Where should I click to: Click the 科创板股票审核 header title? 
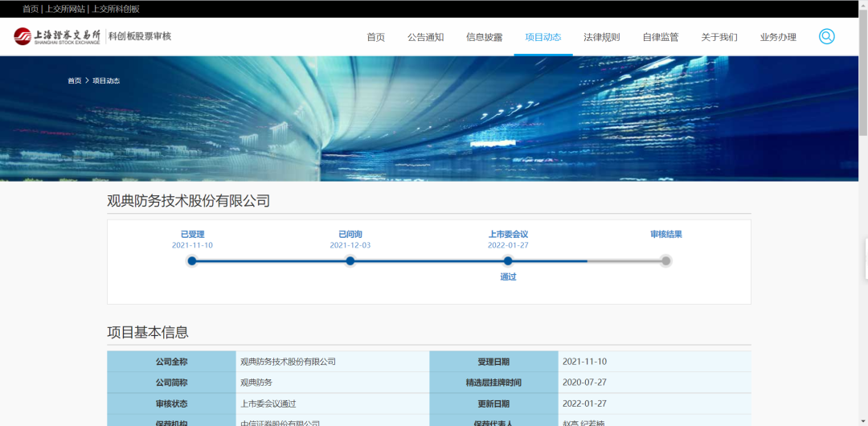(140, 36)
